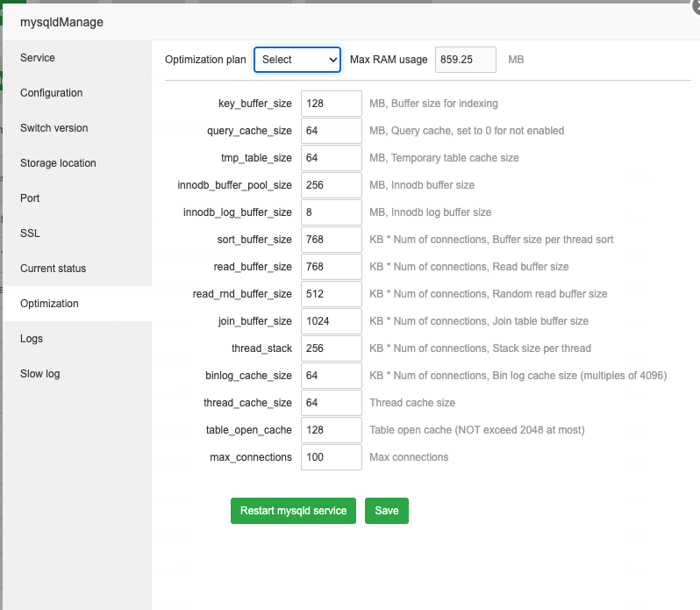The image size is (700, 610).
Task: Open the Logs tab
Action: click(x=32, y=339)
